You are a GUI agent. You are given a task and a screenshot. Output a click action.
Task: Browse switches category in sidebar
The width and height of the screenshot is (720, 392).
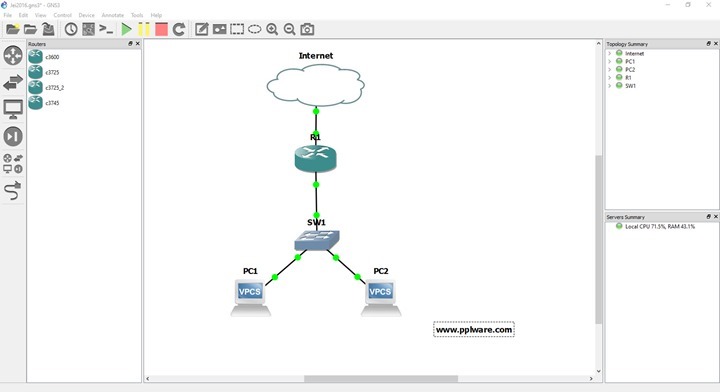pos(13,83)
